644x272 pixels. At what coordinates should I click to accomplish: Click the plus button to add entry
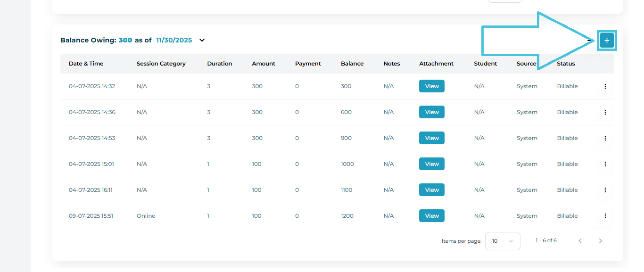point(607,41)
